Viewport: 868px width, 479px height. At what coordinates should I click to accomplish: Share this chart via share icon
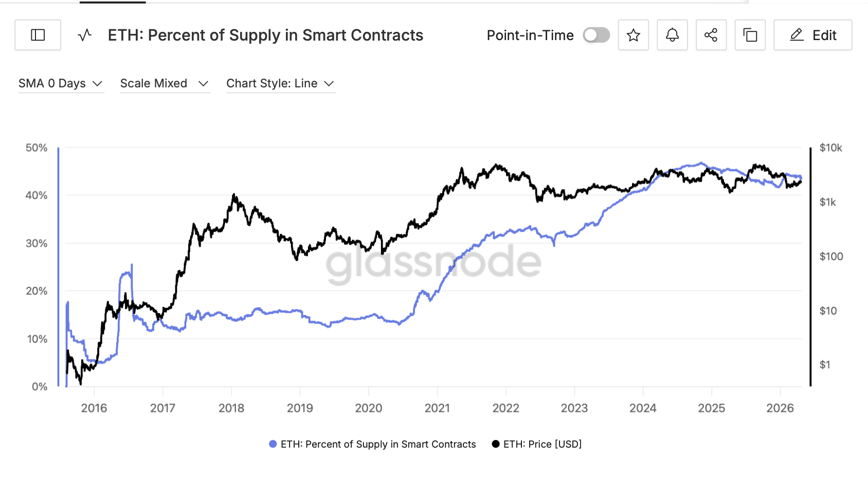point(711,35)
